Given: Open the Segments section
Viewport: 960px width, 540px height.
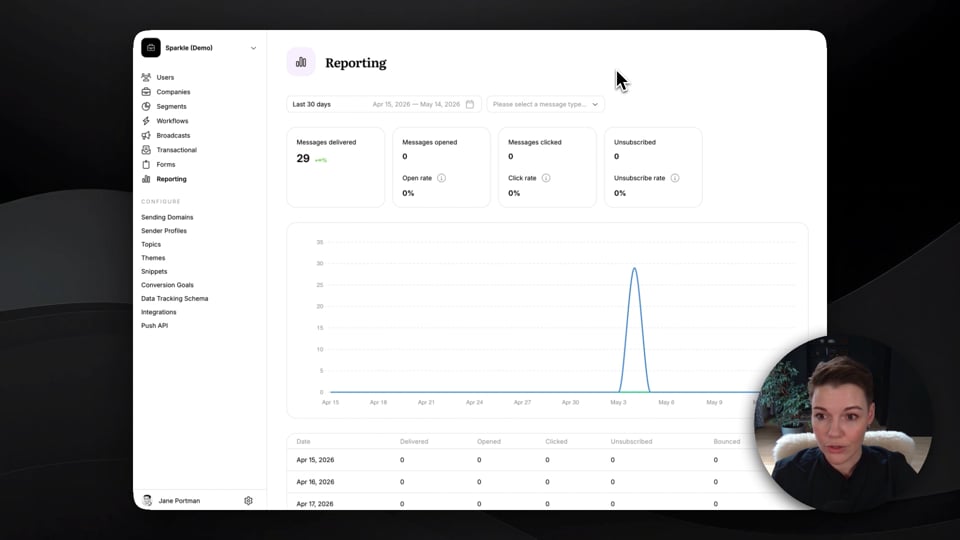Looking at the screenshot, I should 171,107.
